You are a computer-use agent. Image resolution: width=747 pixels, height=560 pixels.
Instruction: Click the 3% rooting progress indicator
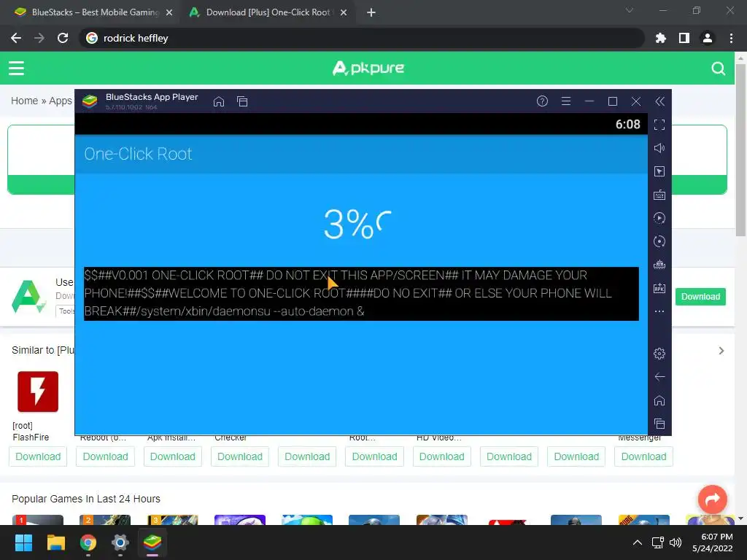pos(357,224)
